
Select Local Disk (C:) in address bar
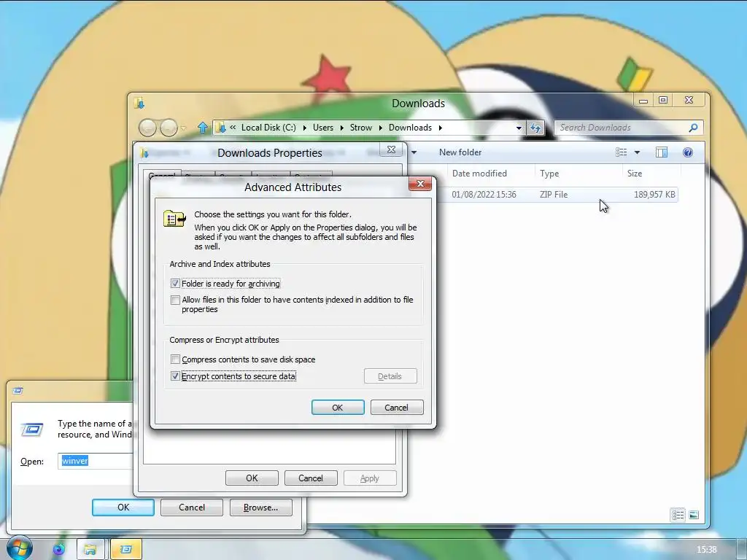coord(268,128)
